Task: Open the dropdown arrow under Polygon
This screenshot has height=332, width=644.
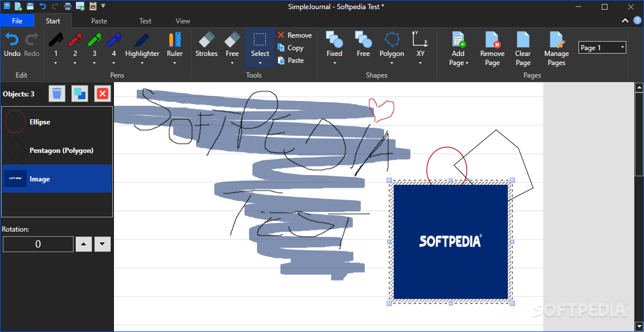Action: (392, 63)
